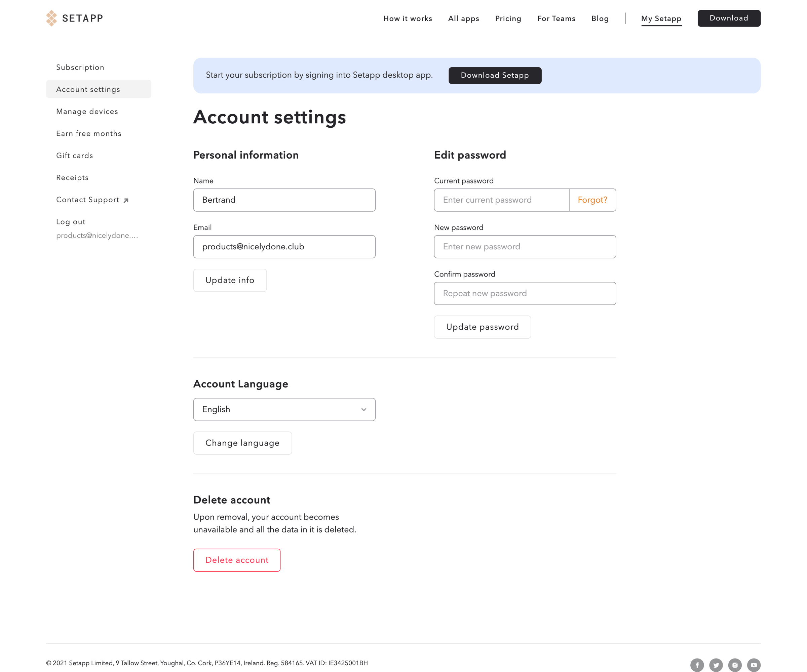The image size is (807, 672).
Task: Open How it works page
Action: click(408, 18)
